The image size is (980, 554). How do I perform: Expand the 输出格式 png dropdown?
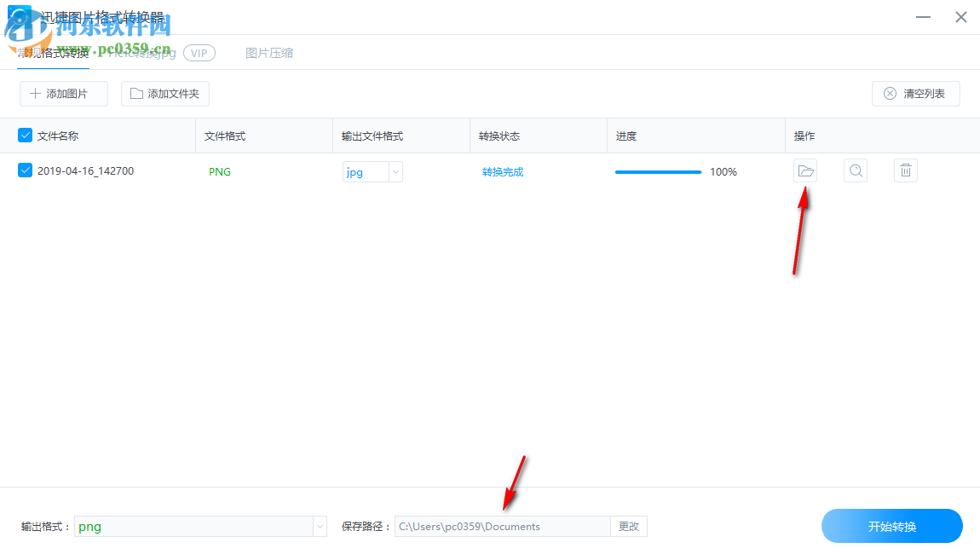pyautogui.click(x=319, y=526)
